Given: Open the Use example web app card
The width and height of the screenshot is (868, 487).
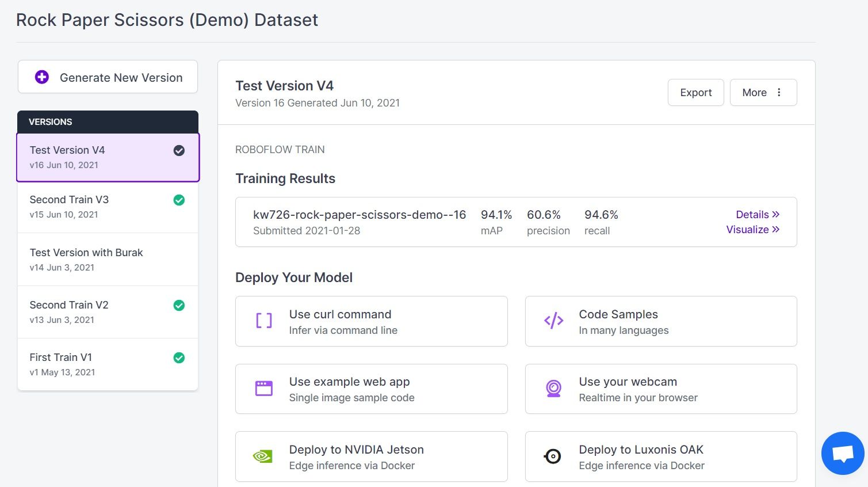Looking at the screenshot, I should (x=372, y=389).
